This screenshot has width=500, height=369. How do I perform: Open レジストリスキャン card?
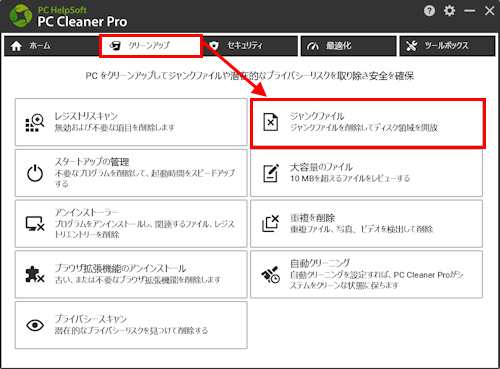point(131,122)
